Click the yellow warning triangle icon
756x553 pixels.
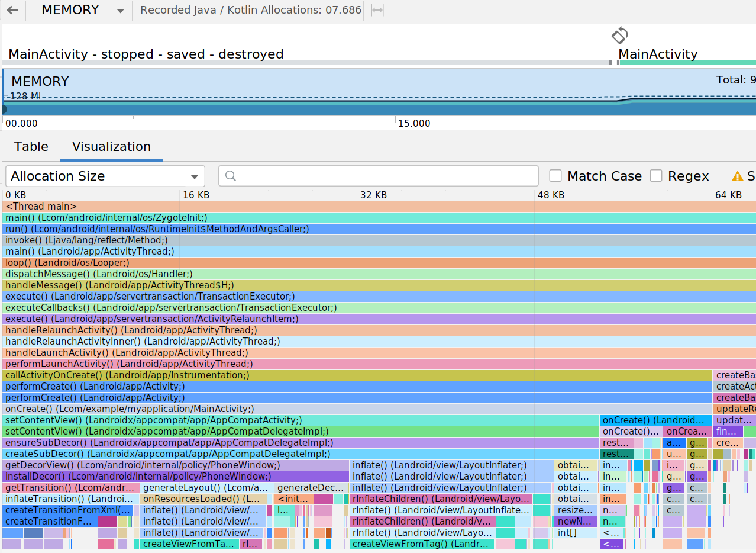click(x=737, y=176)
